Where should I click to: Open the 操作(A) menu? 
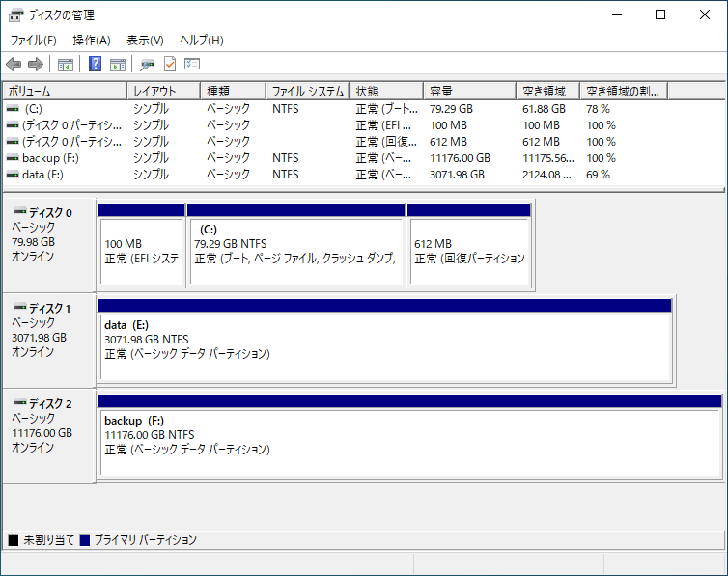tap(92, 41)
